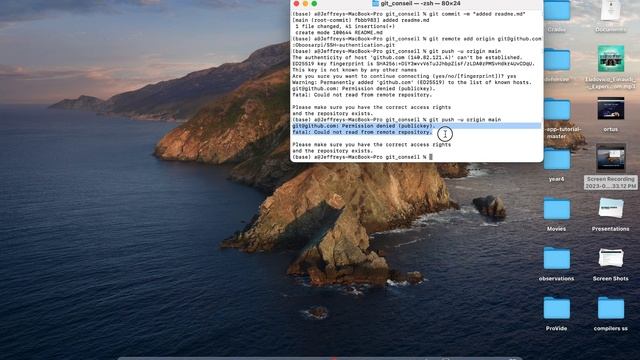
Task: Click the ED25519 key fingerprint line
Action: tap(413, 64)
